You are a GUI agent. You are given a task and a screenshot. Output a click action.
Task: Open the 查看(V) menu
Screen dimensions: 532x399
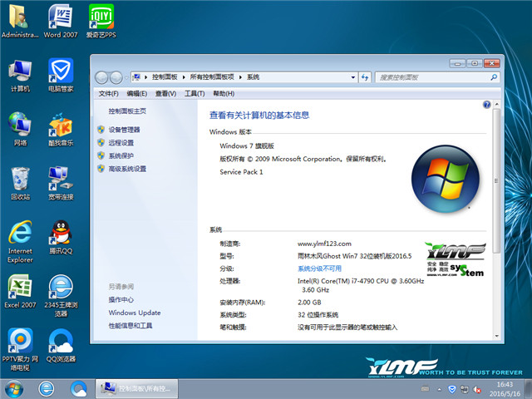(165, 94)
